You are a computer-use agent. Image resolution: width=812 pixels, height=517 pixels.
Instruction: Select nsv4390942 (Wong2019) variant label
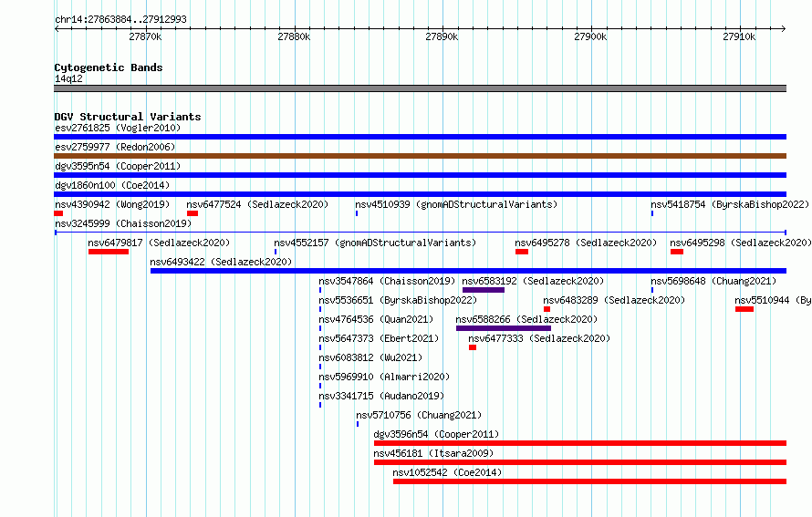click(112, 204)
